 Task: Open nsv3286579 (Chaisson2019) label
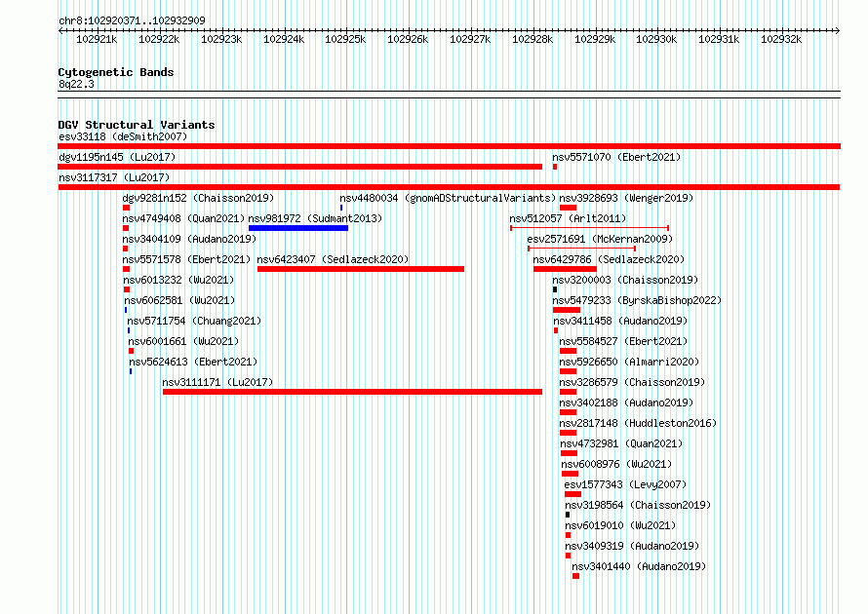point(632,382)
